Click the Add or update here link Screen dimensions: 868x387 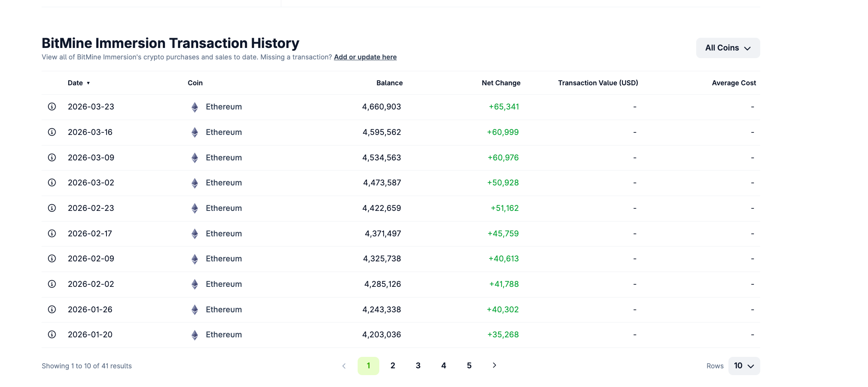click(365, 57)
